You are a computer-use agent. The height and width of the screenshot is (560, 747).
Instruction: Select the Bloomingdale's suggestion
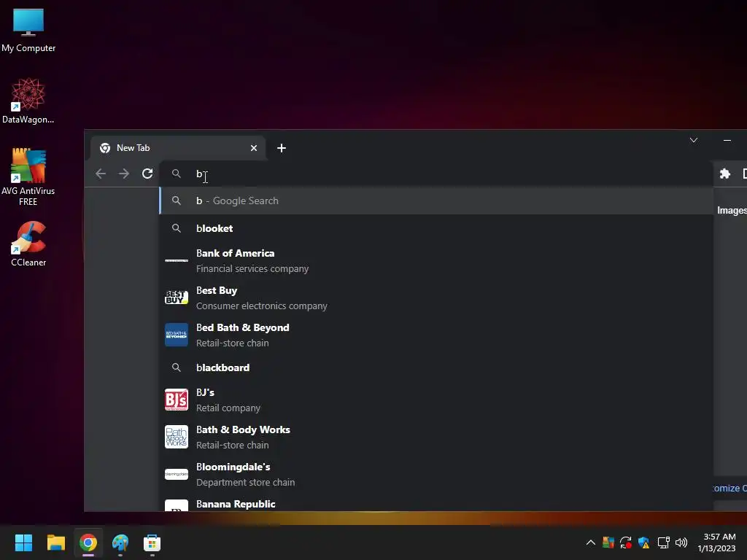click(x=436, y=474)
